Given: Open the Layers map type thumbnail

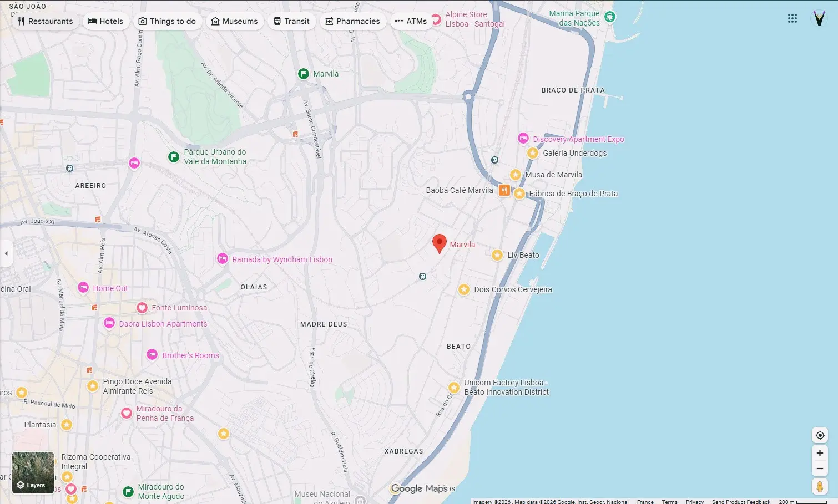Looking at the screenshot, I should 33,472.
